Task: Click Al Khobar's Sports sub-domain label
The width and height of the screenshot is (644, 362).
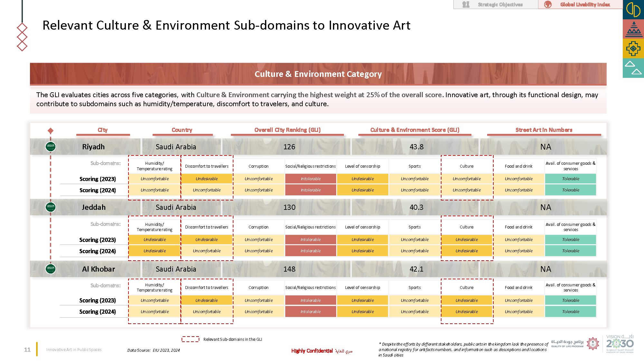Action: [x=415, y=287]
